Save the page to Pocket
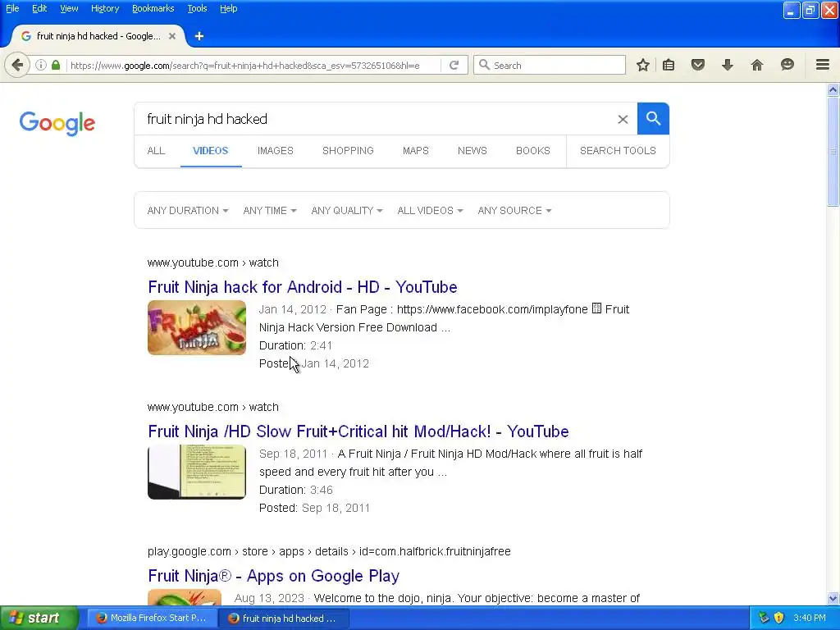The height and width of the screenshot is (630, 840). pyautogui.click(x=697, y=66)
